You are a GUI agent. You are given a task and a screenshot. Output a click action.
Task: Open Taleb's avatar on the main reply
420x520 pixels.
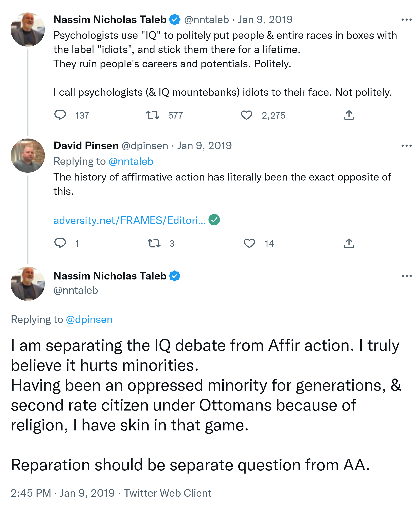tap(28, 284)
